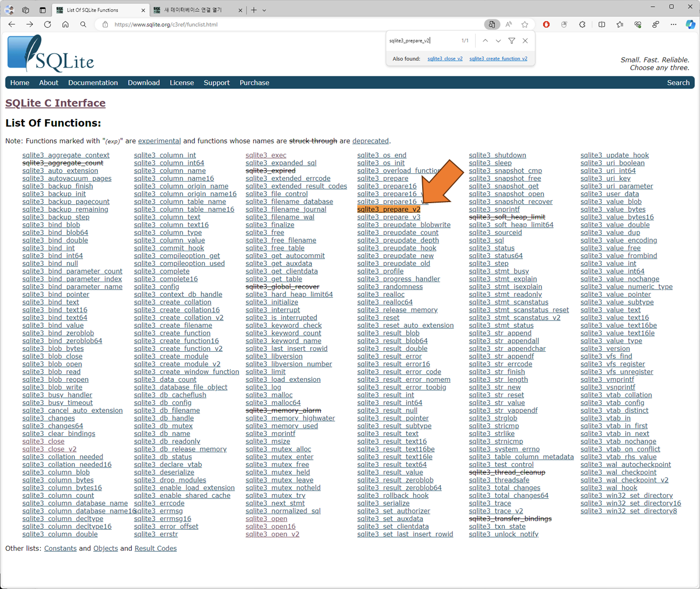The height and width of the screenshot is (589, 700).
Task: Open the Also found sqlite3_create_function_v2 suggestion
Action: 498,59
